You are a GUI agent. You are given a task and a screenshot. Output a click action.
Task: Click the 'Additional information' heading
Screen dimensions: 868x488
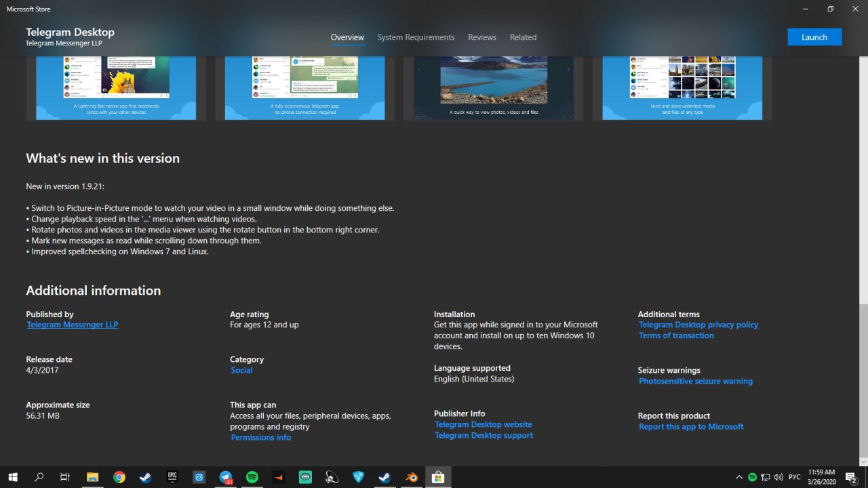[x=94, y=290]
